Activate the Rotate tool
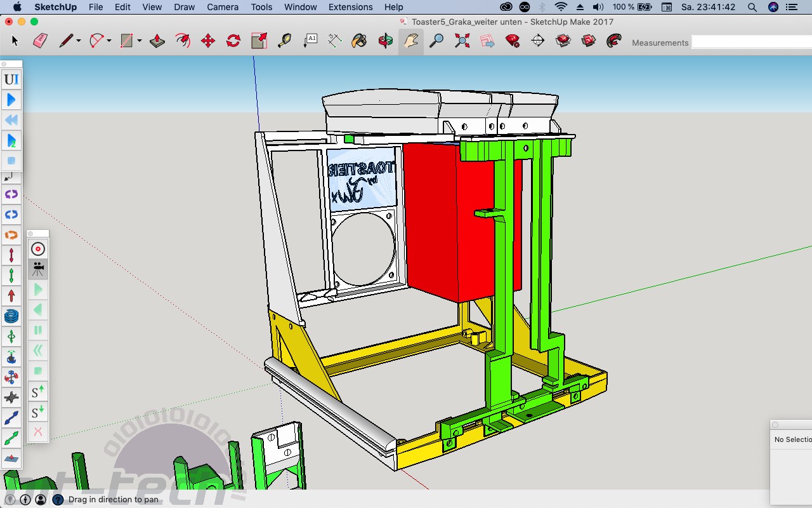Screen dimensions: 812x508 233,41
